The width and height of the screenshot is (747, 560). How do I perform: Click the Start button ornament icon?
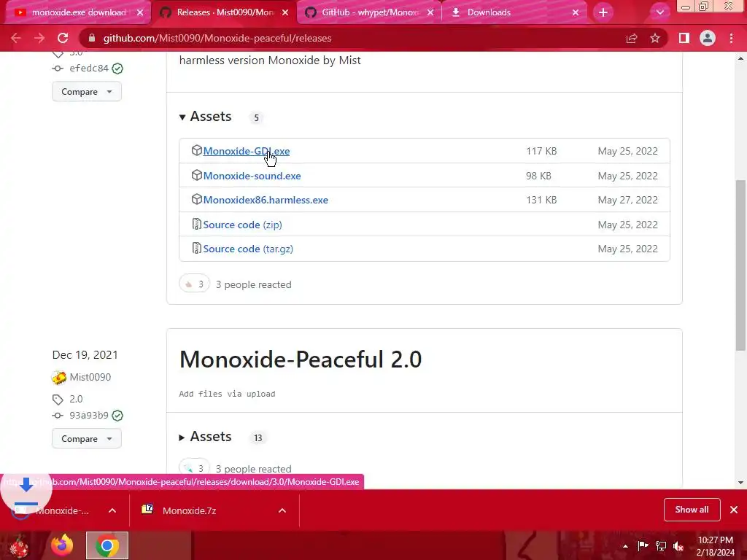click(x=19, y=545)
